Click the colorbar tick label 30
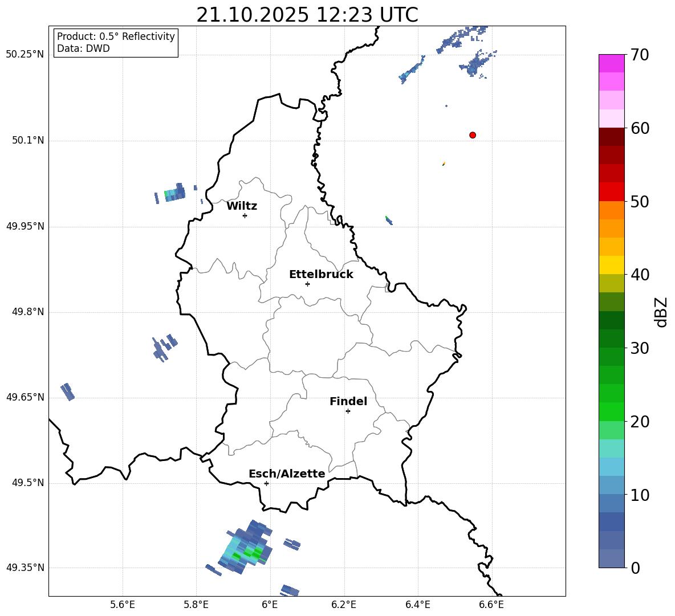This screenshot has height=616, width=675. click(x=640, y=348)
